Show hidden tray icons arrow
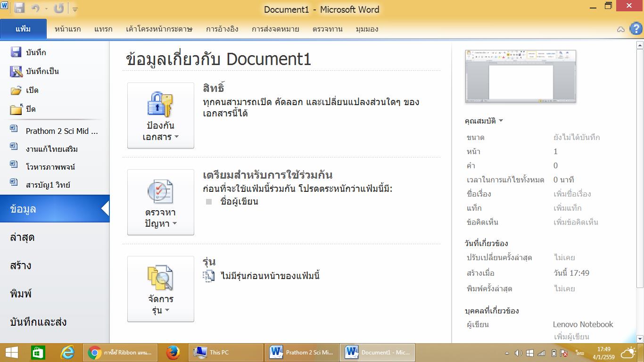The height and width of the screenshot is (362, 644). tap(507, 353)
